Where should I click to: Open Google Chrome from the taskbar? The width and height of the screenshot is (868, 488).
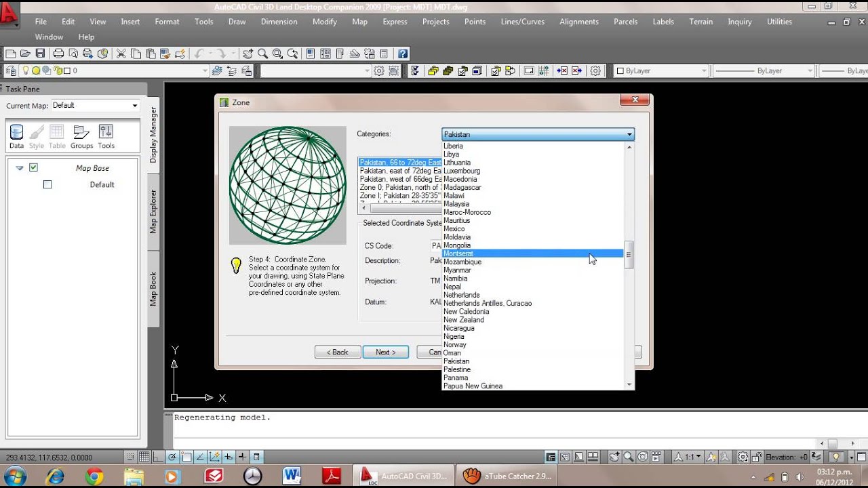point(94,476)
